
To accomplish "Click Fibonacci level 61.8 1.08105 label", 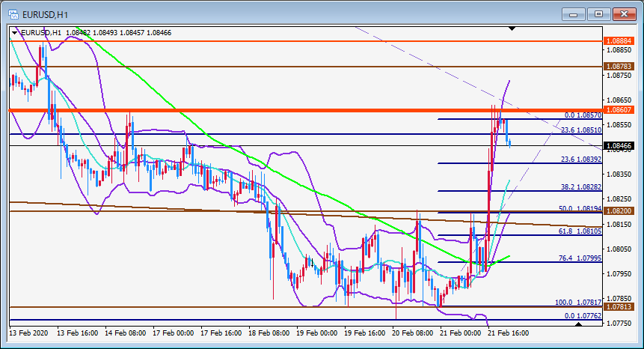I will tap(580, 231).
